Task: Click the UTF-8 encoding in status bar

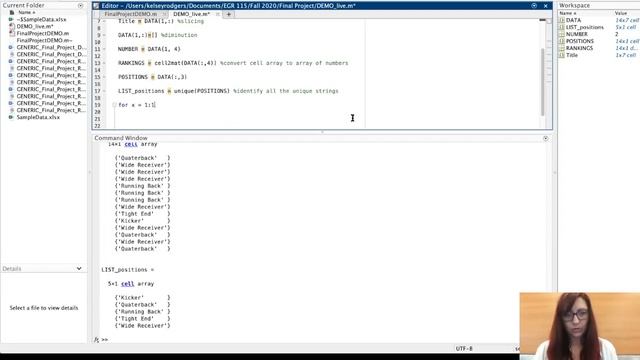Action: point(464,349)
